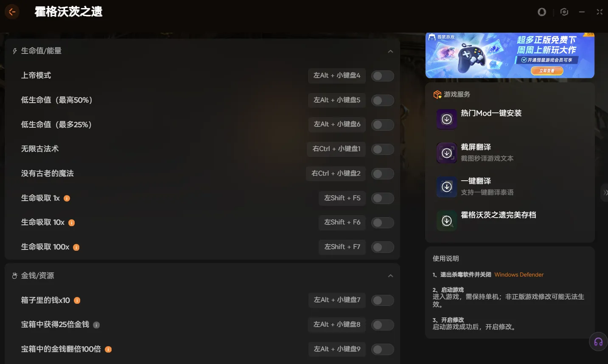Screen dimensions: 608x364
Task: Open the headphones support icon at bottom right
Action: coord(598,341)
